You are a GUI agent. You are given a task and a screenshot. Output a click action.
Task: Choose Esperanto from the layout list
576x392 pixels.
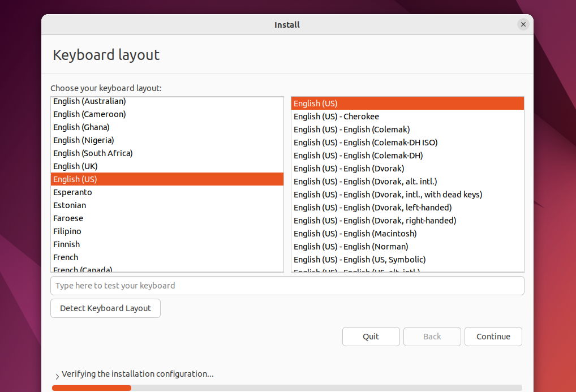[x=167, y=192]
